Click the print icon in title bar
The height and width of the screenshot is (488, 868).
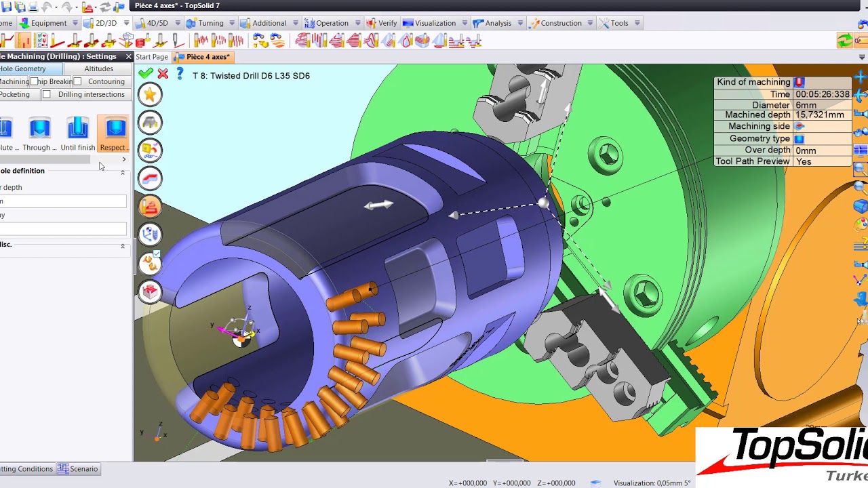(x=32, y=6)
